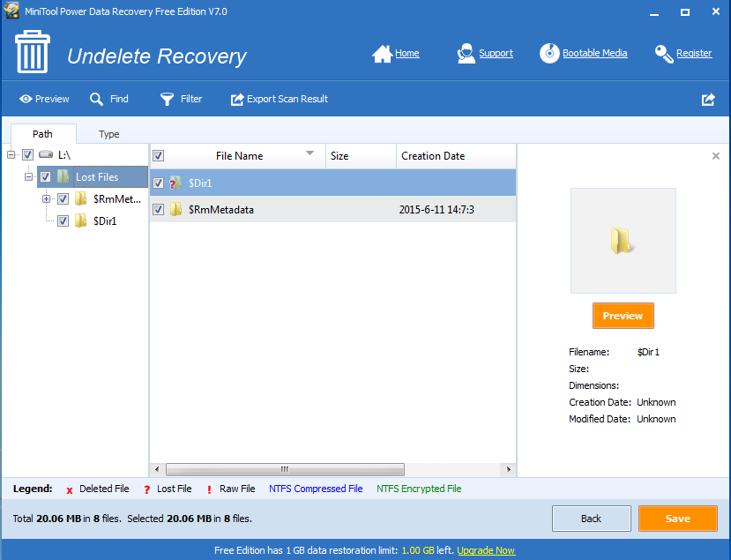Sort by the Size column header
The image size is (731, 560).
point(361,156)
